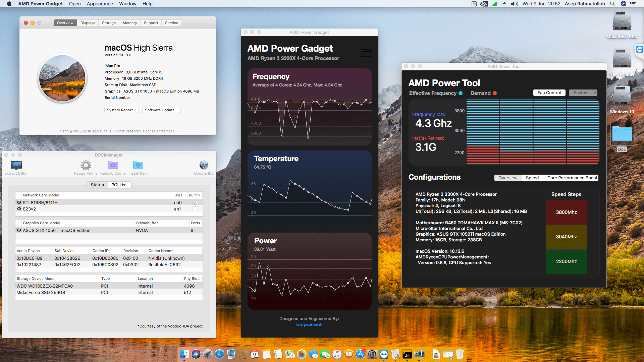This screenshot has width=644, height=362.
Task: Select the MidasForce SSD 256GB row
Action: tap(109, 292)
